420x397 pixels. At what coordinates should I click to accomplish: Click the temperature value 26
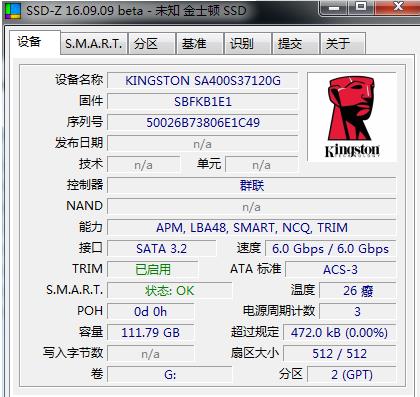coord(358,291)
